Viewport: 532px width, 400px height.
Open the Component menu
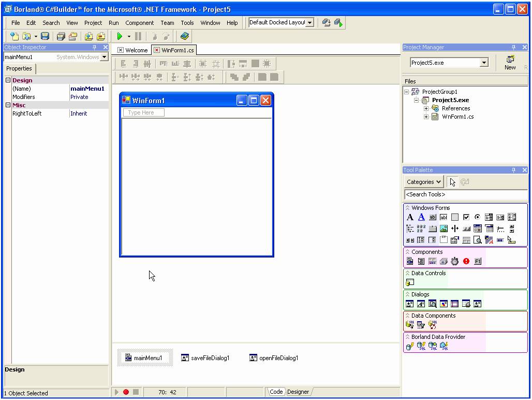(139, 23)
